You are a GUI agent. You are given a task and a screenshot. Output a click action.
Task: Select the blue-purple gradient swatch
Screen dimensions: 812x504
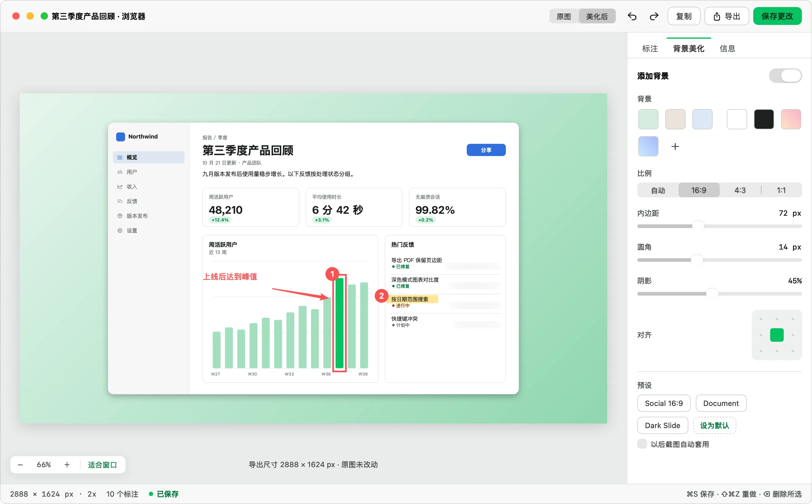tap(648, 146)
